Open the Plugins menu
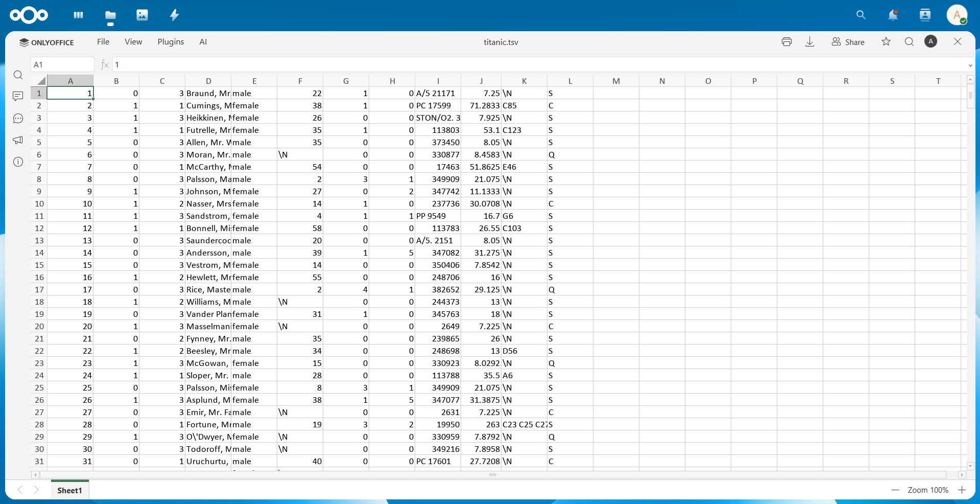Screen dimensions: 980x504 (x=171, y=41)
